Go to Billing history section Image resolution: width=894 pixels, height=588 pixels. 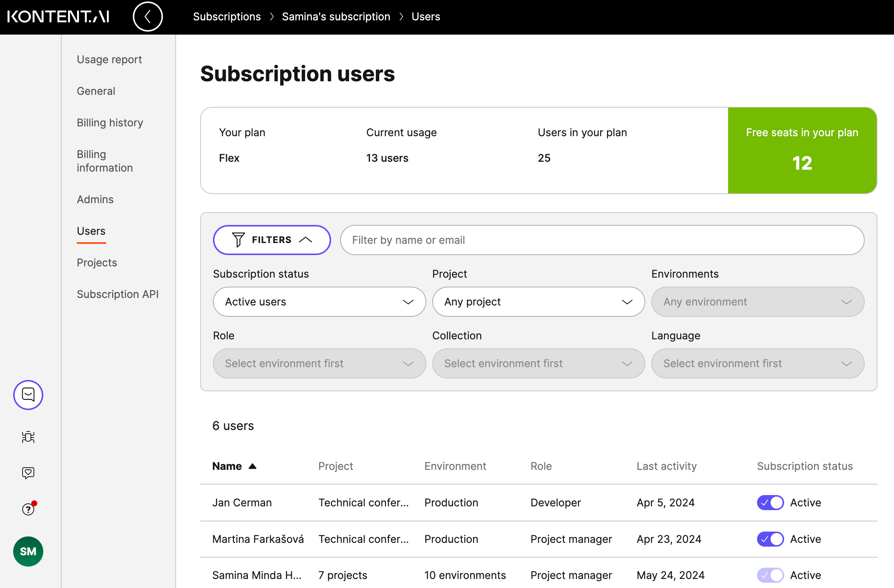pyautogui.click(x=110, y=123)
